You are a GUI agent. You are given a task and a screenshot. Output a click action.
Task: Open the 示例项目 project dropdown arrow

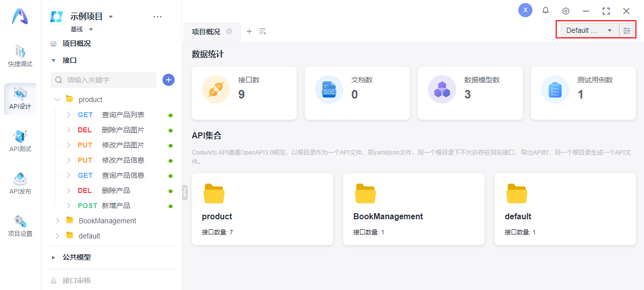111,17
